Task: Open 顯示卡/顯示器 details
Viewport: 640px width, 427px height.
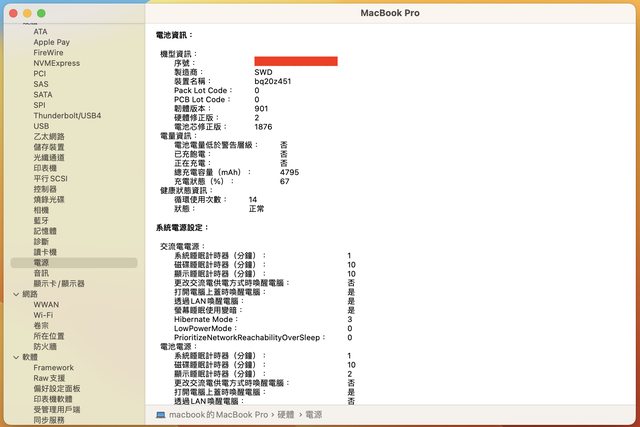Action: coord(59,283)
